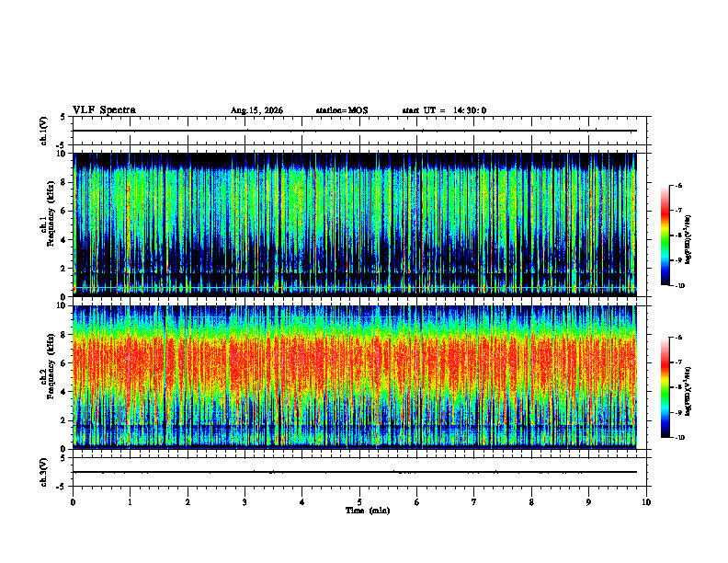The width and height of the screenshot is (728, 563).
Task: Click the "5" tick of ch.1(V) axis
Action: 63,117
